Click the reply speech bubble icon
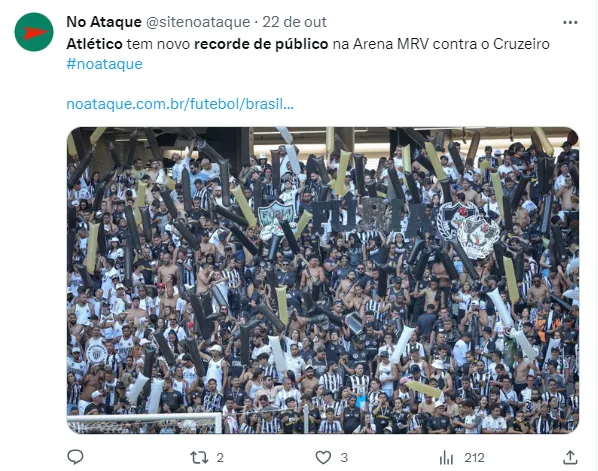Image resolution: width=598 pixels, height=471 pixels. tap(75, 457)
